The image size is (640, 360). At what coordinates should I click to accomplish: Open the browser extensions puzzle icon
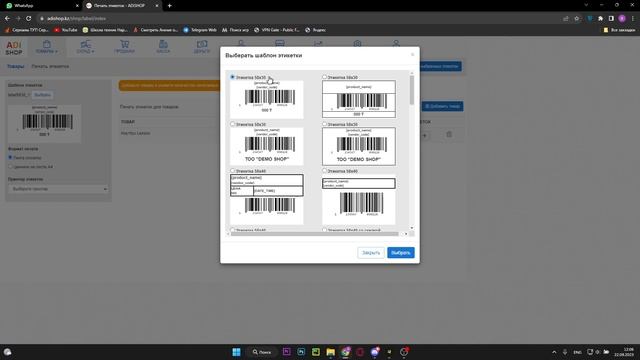[600, 18]
